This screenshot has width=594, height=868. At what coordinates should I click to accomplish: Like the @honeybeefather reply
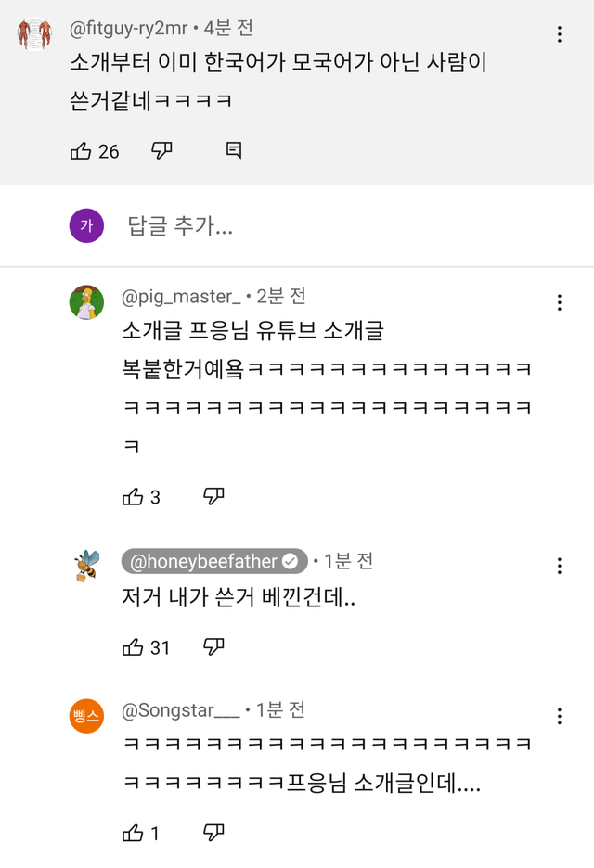134,647
